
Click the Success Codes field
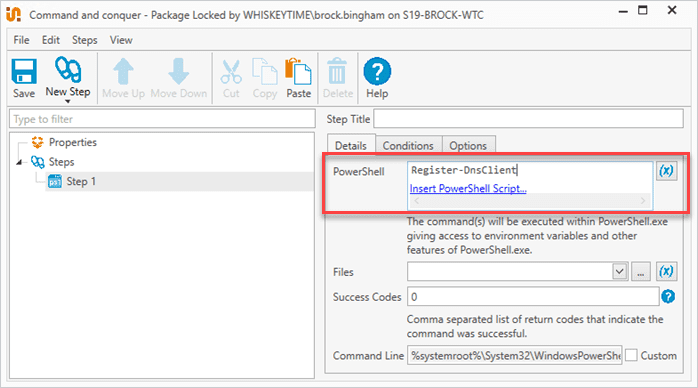[533, 296]
